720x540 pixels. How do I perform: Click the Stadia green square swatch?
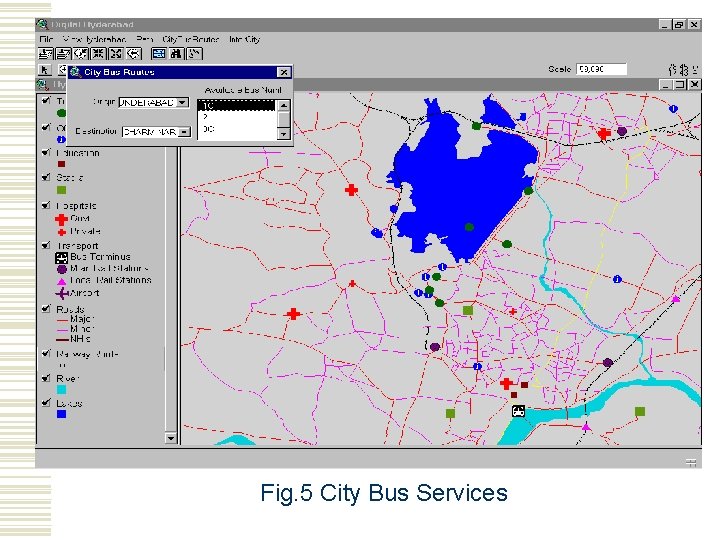[x=62, y=190]
